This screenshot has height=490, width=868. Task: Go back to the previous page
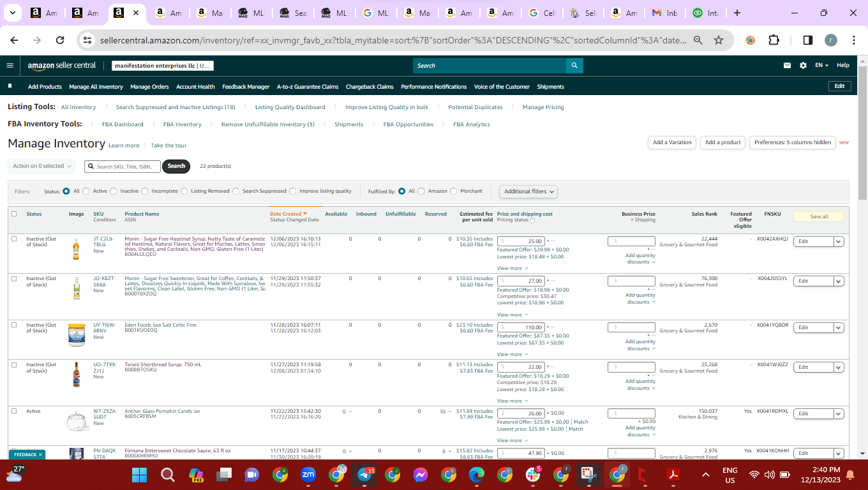tap(14, 40)
